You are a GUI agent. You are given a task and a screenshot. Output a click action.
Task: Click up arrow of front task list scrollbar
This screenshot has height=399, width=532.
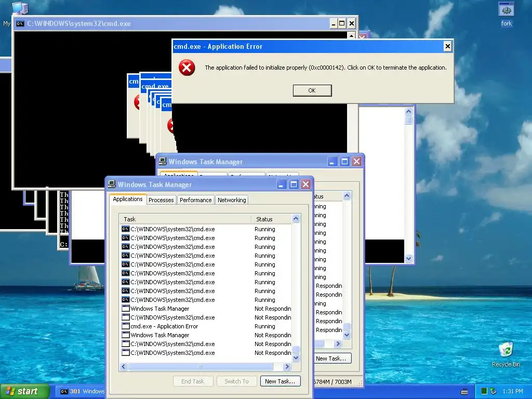[296, 219]
